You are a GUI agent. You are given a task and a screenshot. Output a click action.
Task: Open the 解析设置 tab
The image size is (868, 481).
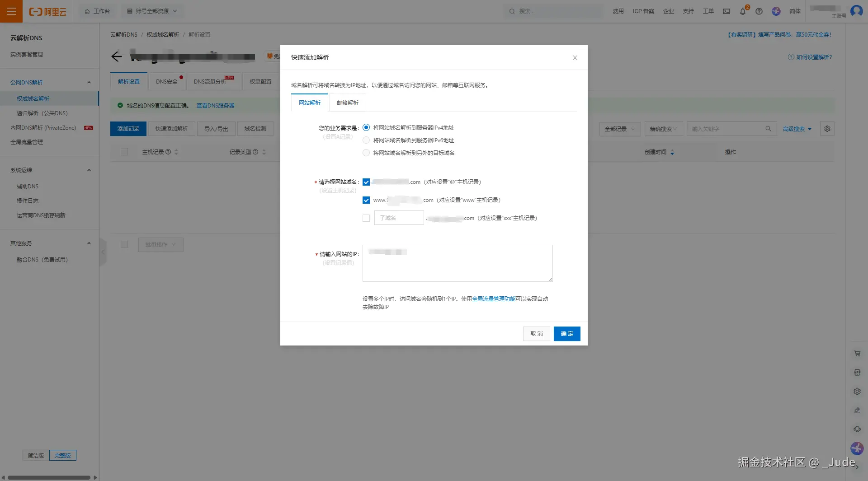pyautogui.click(x=129, y=82)
